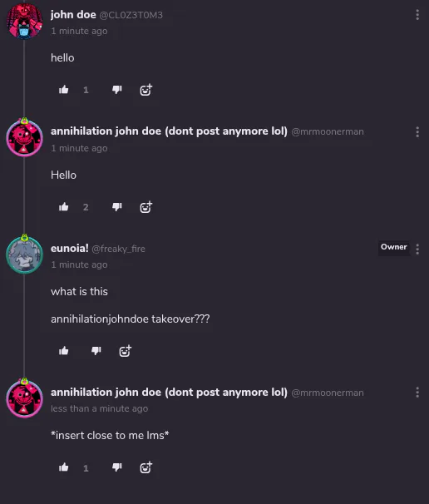The height and width of the screenshot is (504, 429).
Task: Dislike eunoia's "what is this" comment
Action: pyautogui.click(x=96, y=351)
